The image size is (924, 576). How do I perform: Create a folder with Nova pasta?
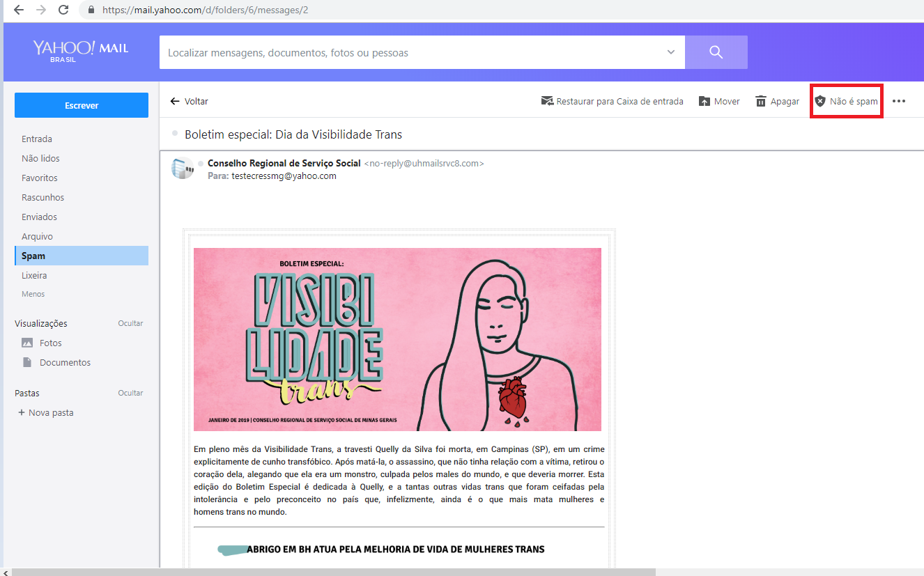coord(46,413)
